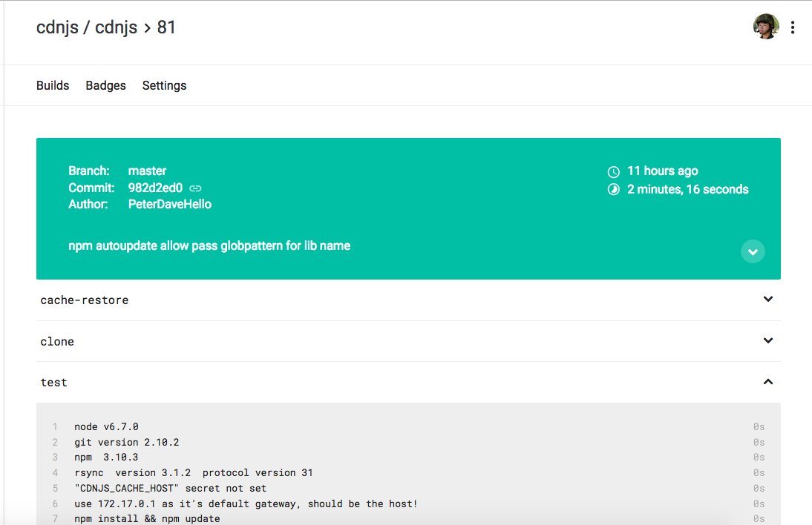Screen dimensions: 812x525
Task: Open commit hash 982d2ed0
Action: pos(155,188)
